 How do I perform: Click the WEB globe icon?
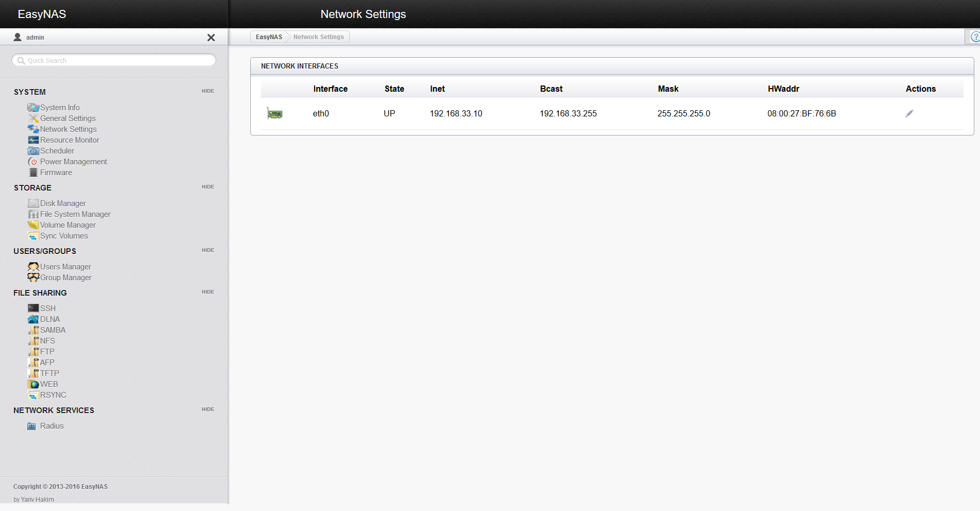(33, 384)
